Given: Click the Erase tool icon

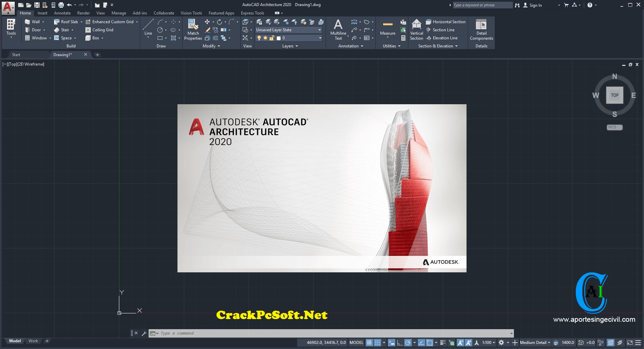Looking at the screenshot, I should [207, 30].
